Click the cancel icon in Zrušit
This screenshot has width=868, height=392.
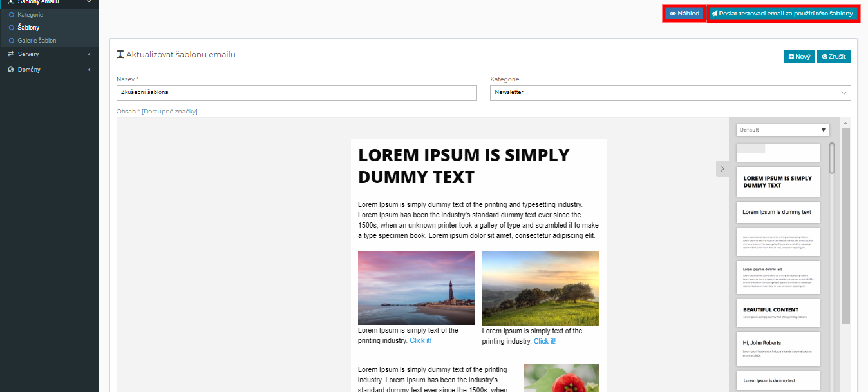coord(825,57)
